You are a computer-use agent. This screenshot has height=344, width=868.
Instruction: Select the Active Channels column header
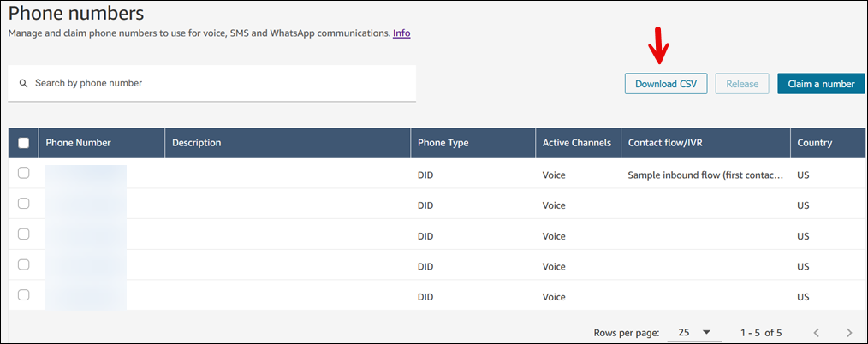[577, 143]
